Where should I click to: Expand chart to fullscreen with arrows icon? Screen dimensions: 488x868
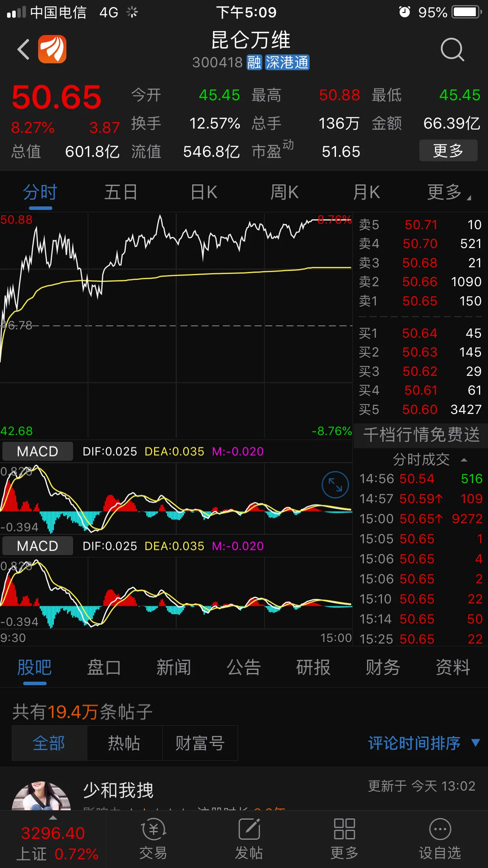tap(335, 485)
